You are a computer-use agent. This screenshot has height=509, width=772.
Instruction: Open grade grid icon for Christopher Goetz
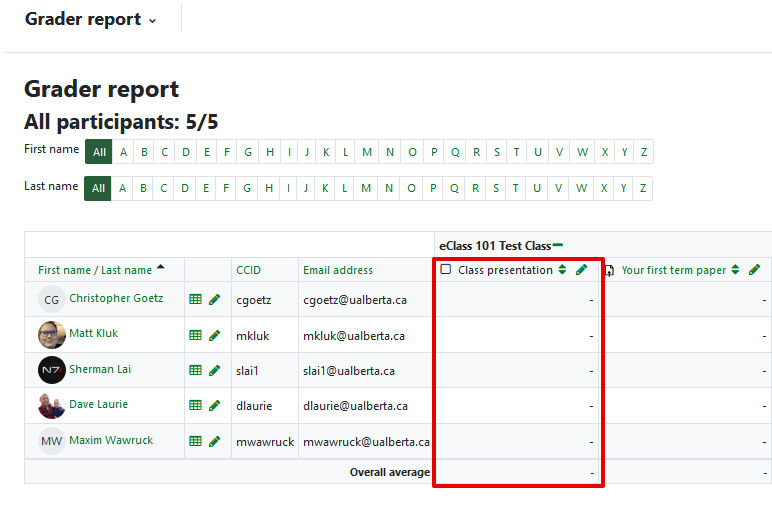[195, 299]
